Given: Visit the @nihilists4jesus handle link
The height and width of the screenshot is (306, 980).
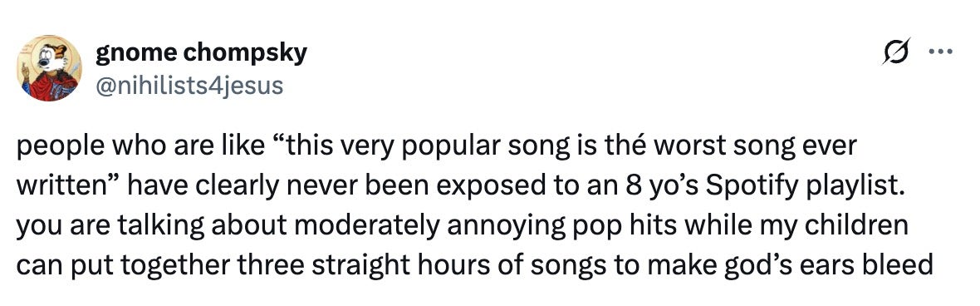Looking at the screenshot, I should 189,85.
